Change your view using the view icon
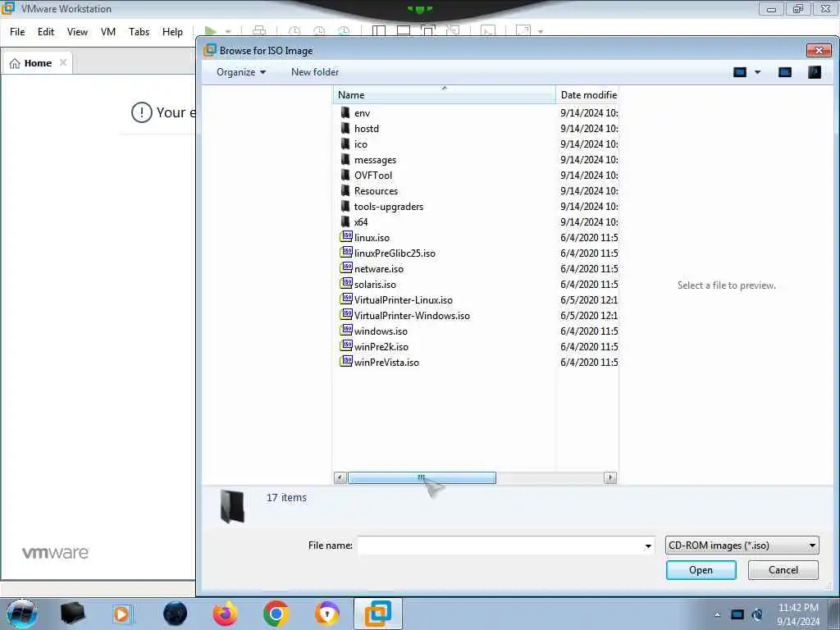The width and height of the screenshot is (840, 630). 740,72
